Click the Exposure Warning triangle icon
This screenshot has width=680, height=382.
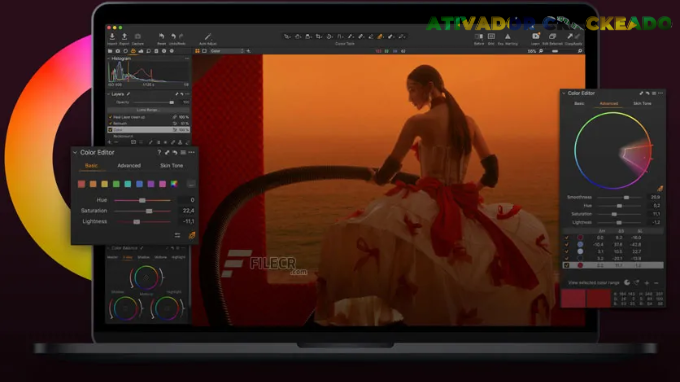coord(507,36)
